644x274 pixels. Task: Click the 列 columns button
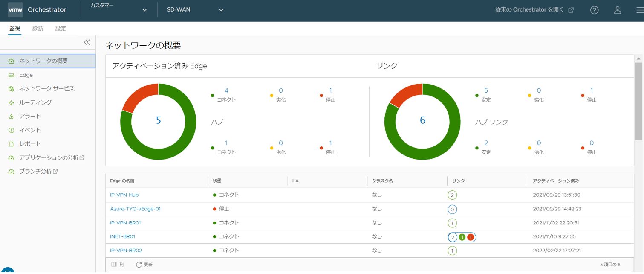(117, 265)
